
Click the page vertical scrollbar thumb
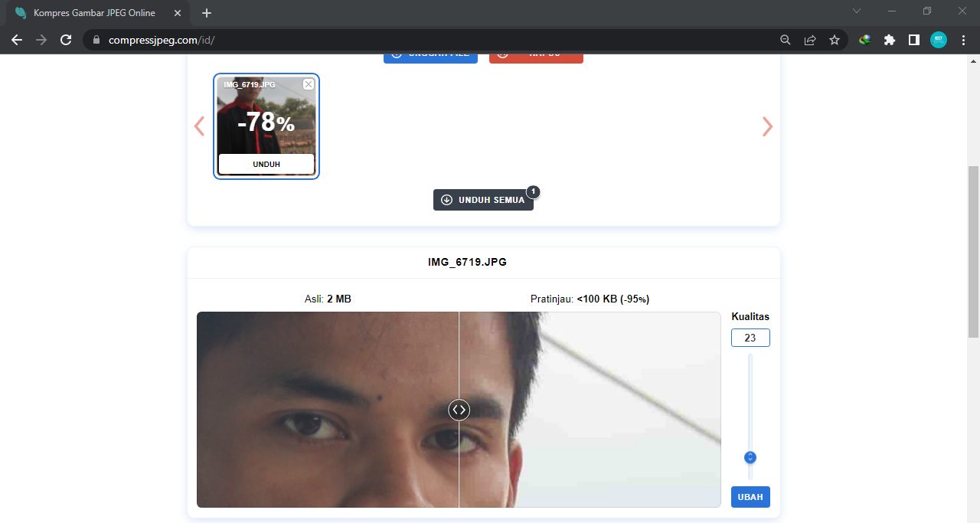pos(973,251)
